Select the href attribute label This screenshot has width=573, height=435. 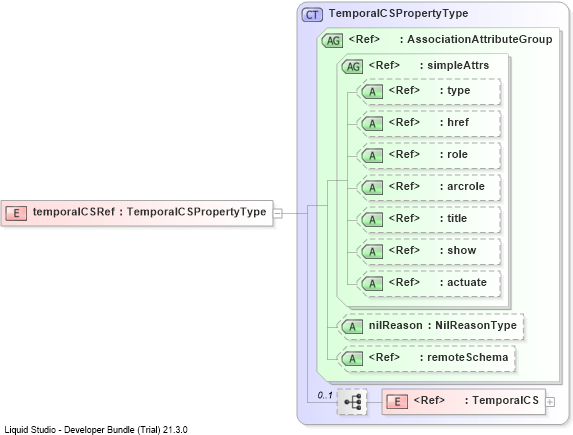458,122
